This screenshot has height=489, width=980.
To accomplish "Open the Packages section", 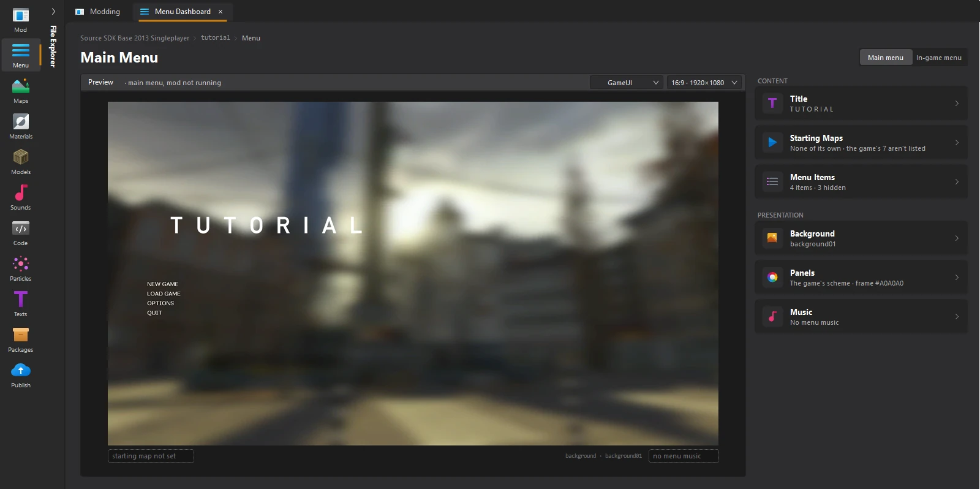I will (21, 339).
